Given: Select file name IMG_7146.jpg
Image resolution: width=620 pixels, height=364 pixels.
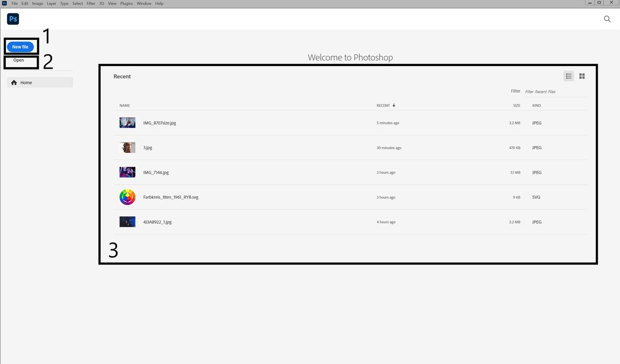Looking at the screenshot, I should 156,172.
